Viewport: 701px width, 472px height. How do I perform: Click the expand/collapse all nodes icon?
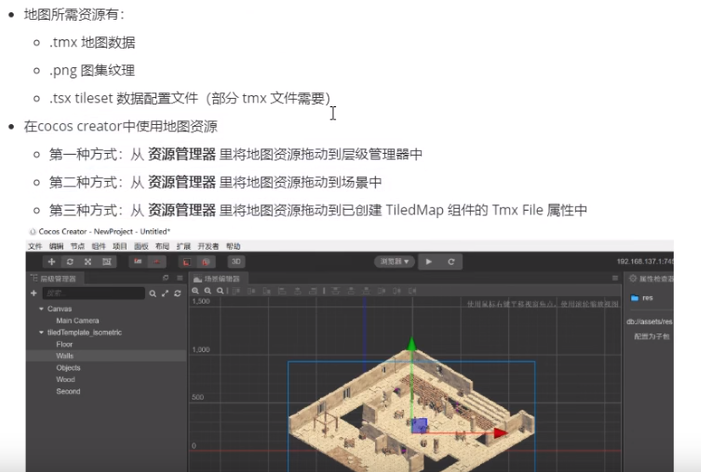(165, 294)
